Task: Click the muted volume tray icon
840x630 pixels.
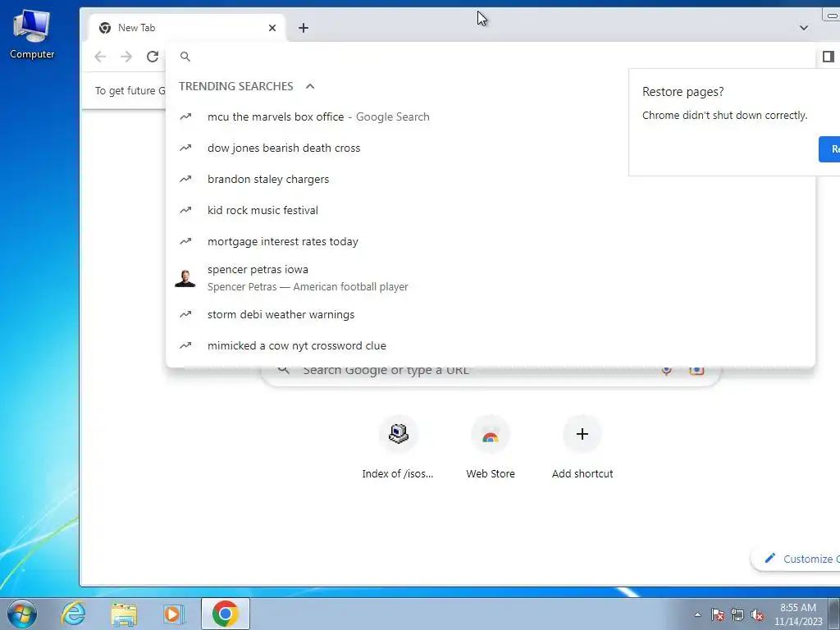Action: [757, 614]
